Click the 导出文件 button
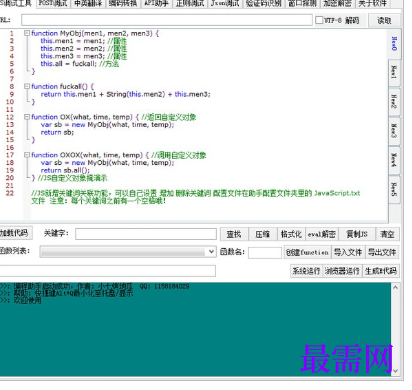The width and height of the screenshot is (412, 390). pyautogui.click(x=382, y=252)
